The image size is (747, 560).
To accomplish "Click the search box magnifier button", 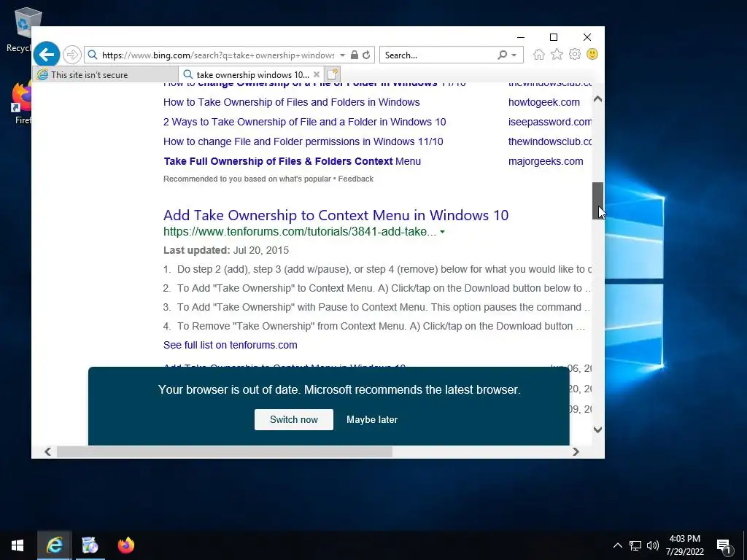I will [x=502, y=55].
